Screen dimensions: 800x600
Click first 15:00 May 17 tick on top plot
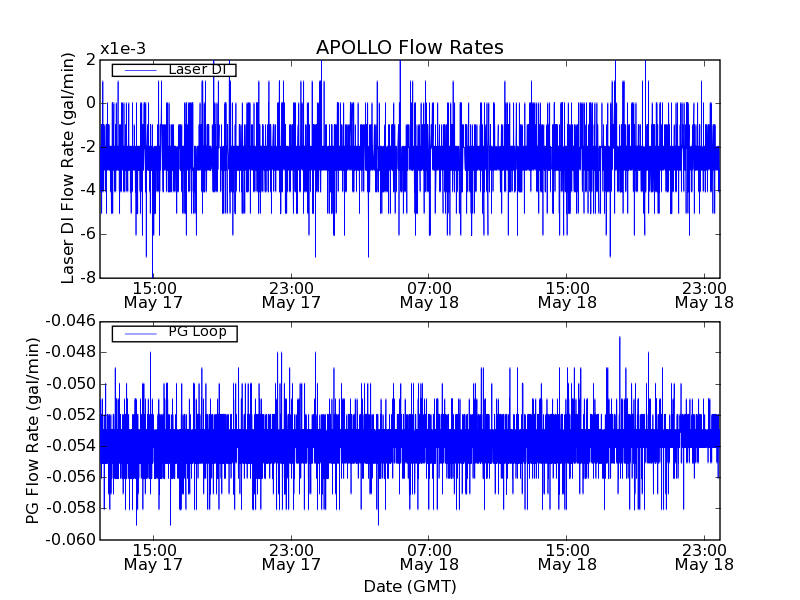click(x=153, y=294)
